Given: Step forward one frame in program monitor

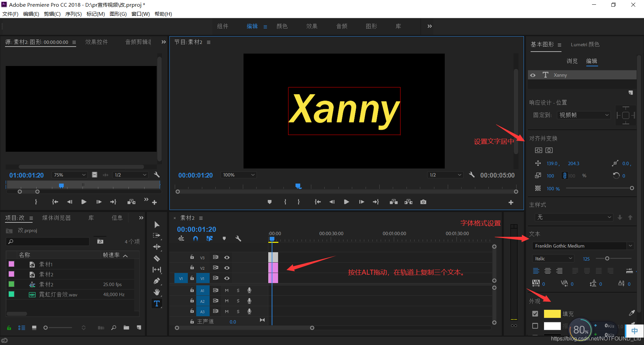Looking at the screenshot, I should [x=361, y=202].
